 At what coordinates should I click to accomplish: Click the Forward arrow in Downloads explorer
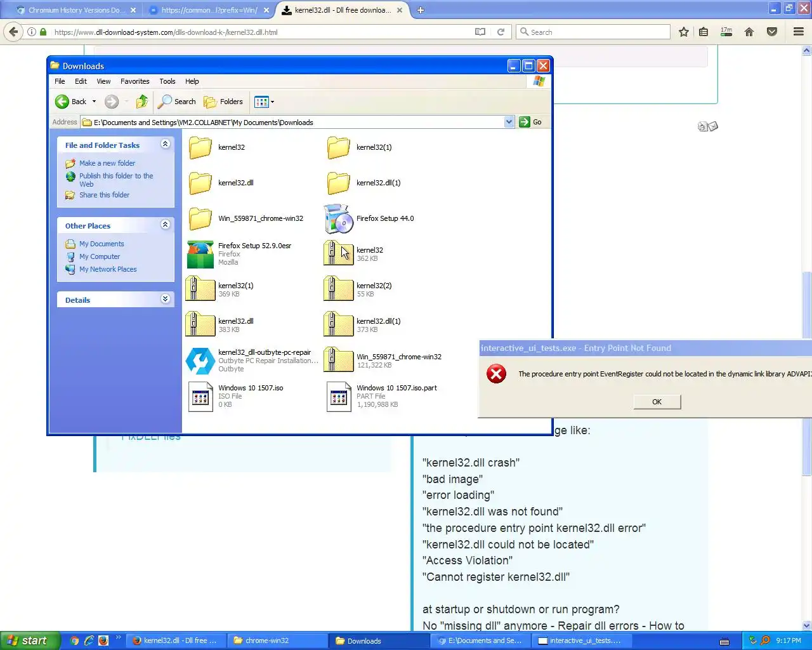[112, 102]
